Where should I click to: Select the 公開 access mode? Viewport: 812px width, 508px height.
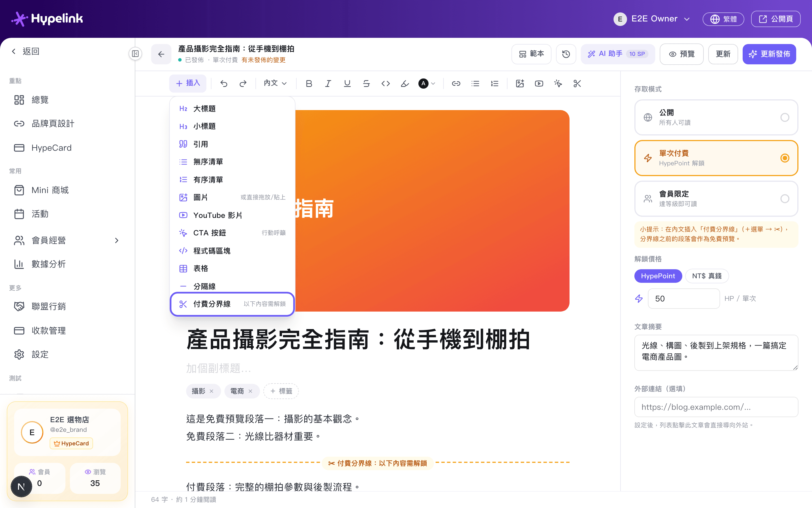pyautogui.click(x=716, y=117)
